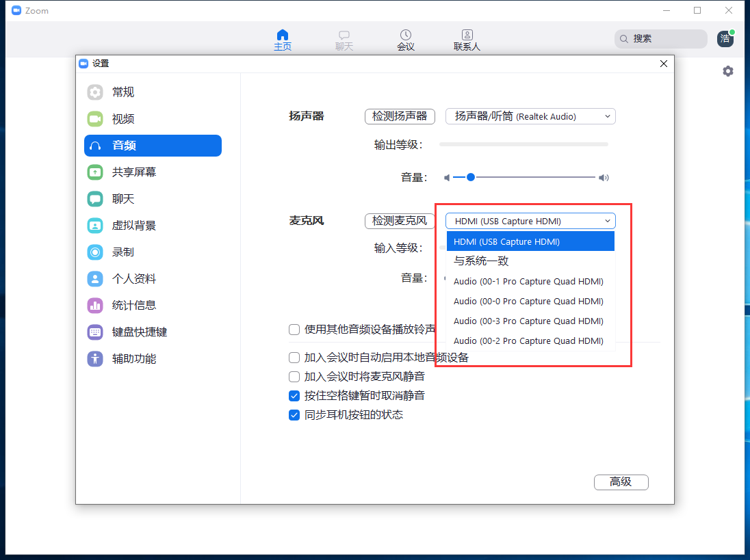Image resolution: width=750 pixels, height=560 pixels.
Task: Go to the 主页 home tab
Action: tap(283, 40)
